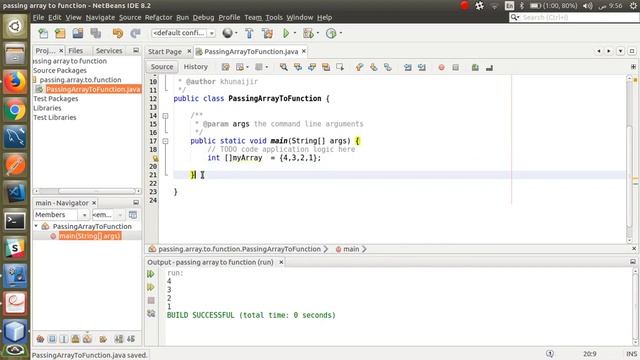The image size is (640, 360).
Task: Click the Comment code icon
Action: pos(475,67)
